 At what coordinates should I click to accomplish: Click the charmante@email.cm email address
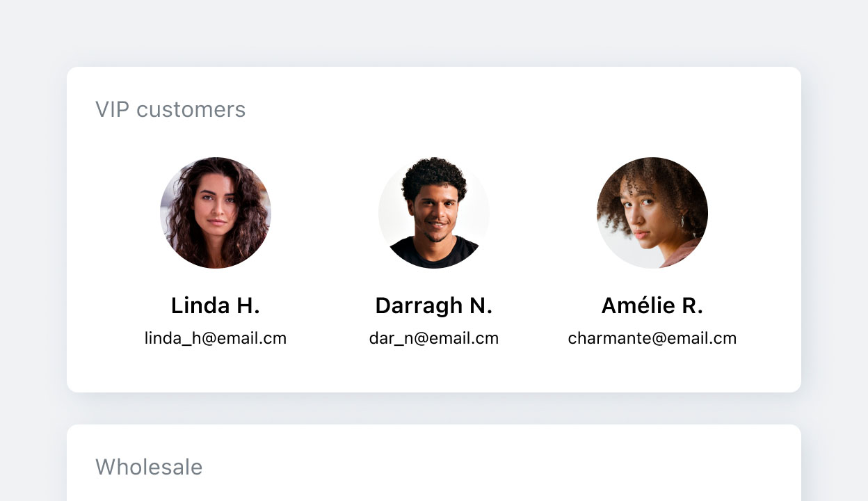click(x=652, y=338)
